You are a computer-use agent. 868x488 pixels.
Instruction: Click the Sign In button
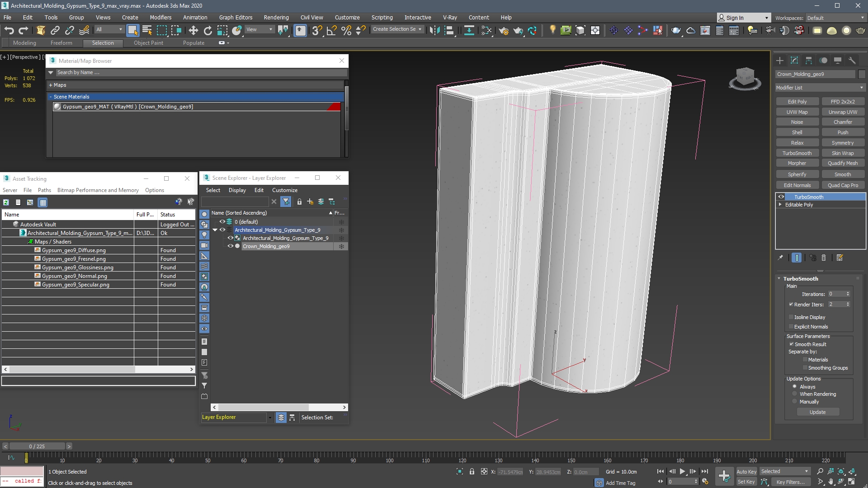click(743, 18)
